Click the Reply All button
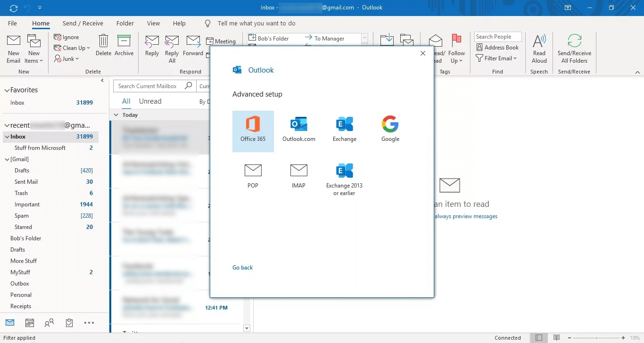 [x=172, y=49]
